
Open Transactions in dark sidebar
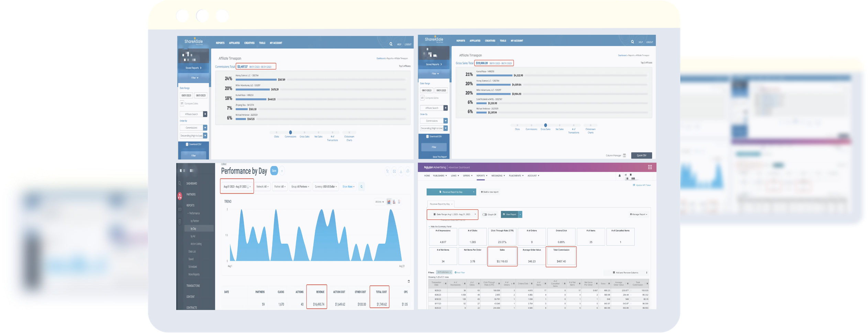pyautogui.click(x=193, y=286)
